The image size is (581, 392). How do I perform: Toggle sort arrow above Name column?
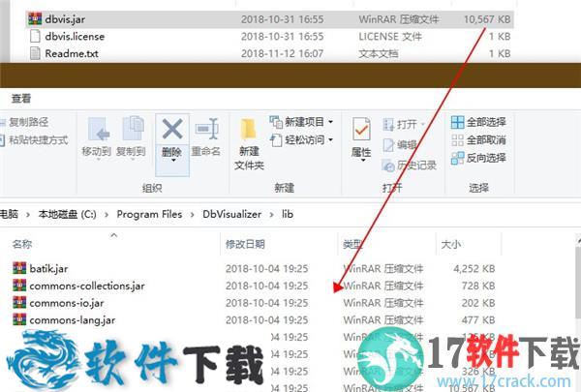114,235
